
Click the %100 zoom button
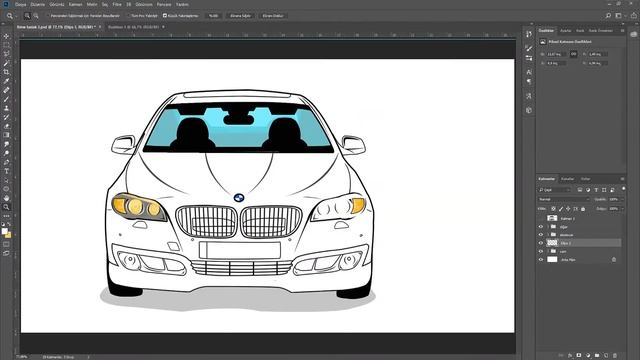[213, 16]
